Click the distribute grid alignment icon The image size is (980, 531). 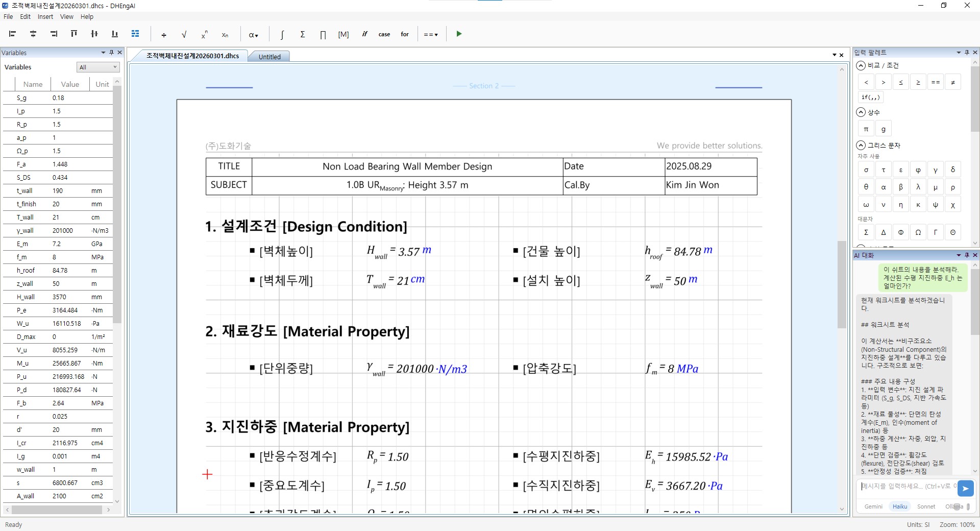(x=135, y=34)
